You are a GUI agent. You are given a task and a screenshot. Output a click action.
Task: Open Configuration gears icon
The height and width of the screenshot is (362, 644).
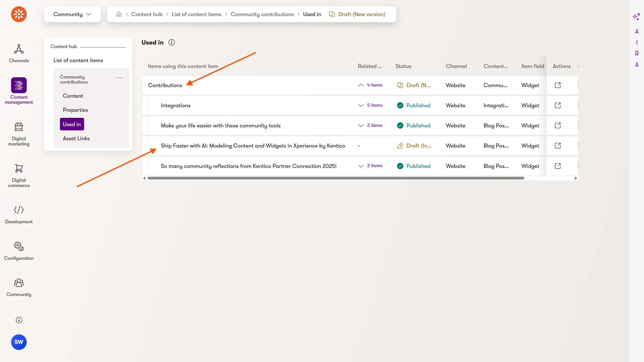click(x=19, y=246)
